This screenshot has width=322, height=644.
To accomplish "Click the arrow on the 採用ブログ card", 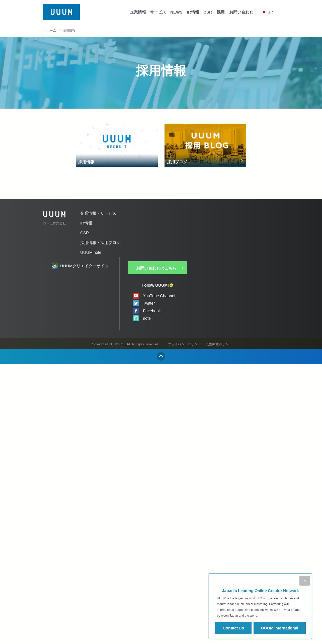I will tap(242, 160).
